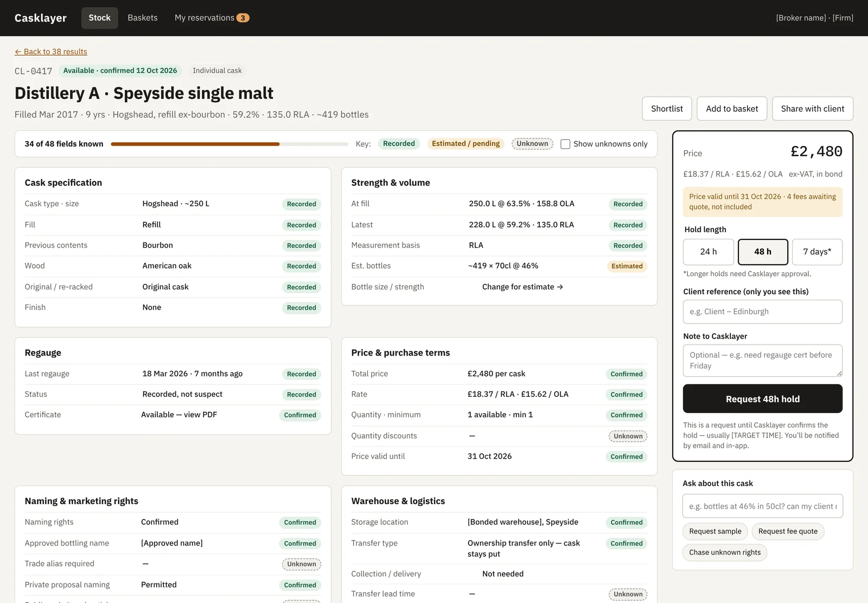Click the CL-0417 cask ID
Viewport: 868px width, 603px height.
point(33,71)
